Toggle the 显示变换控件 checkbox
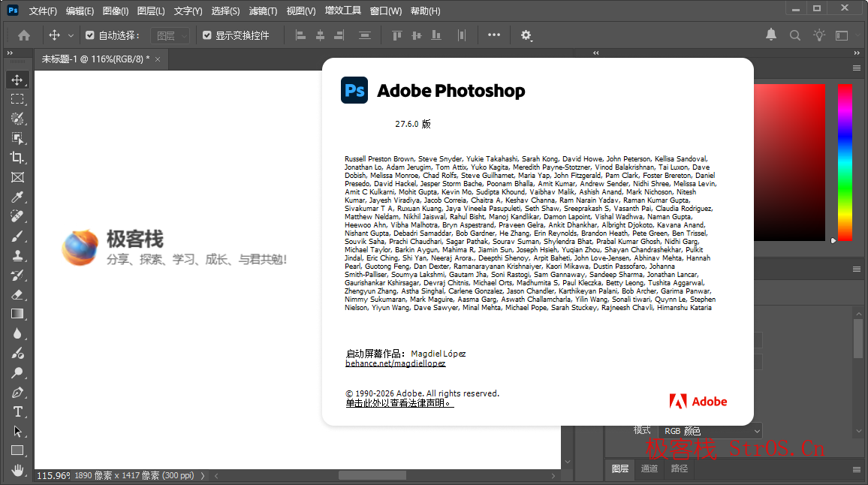The height and width of the screenshot is (485, 868). pyautogui.click(x=207, y=35)
